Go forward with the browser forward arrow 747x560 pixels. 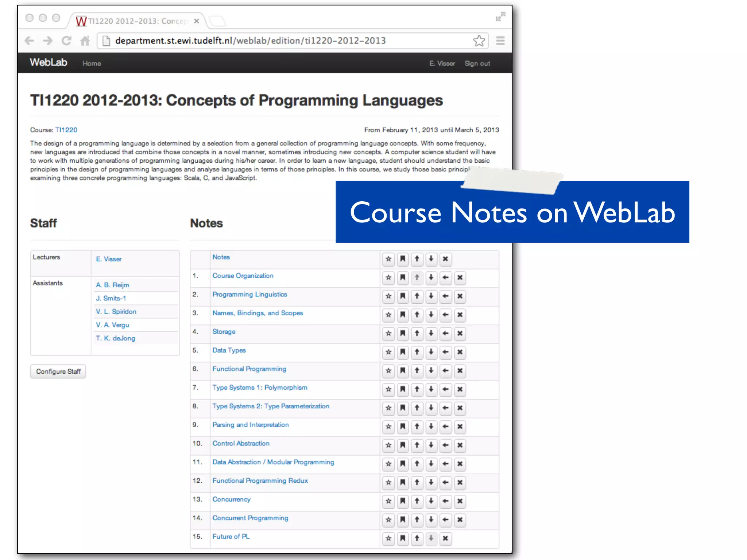click(48, 40)
